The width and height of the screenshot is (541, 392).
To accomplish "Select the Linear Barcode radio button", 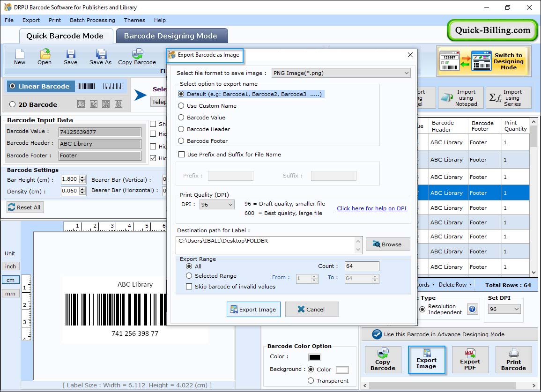I will 13,86.
